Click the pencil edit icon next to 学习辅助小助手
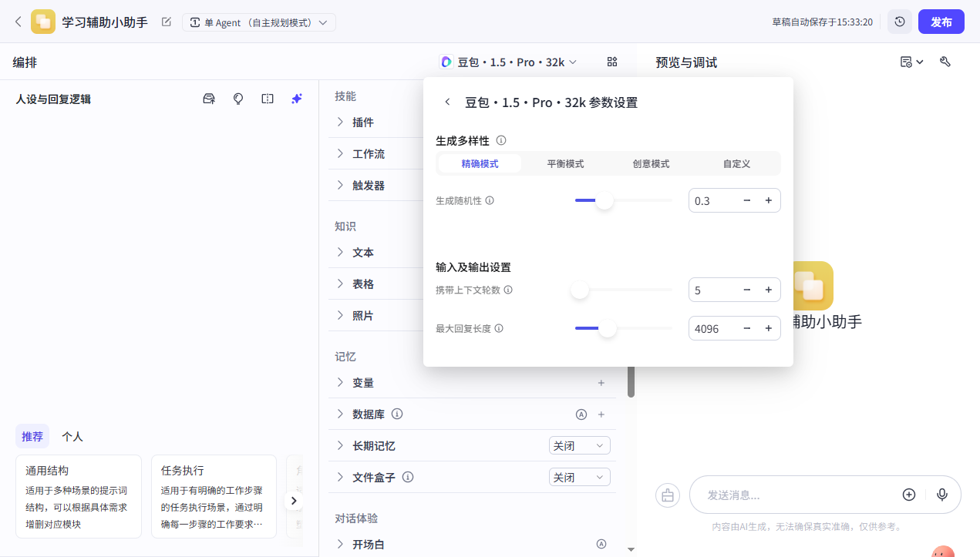 [x=166, y=22]
